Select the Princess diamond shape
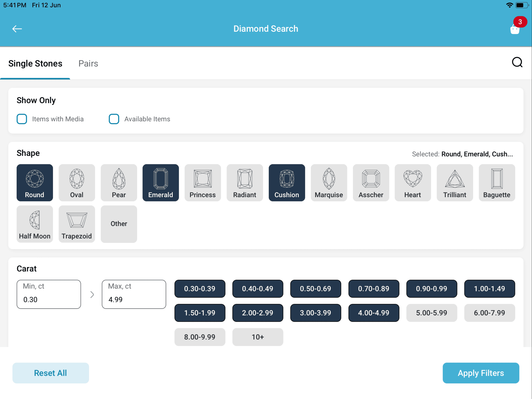532x399 pixels. click(203, 183)
